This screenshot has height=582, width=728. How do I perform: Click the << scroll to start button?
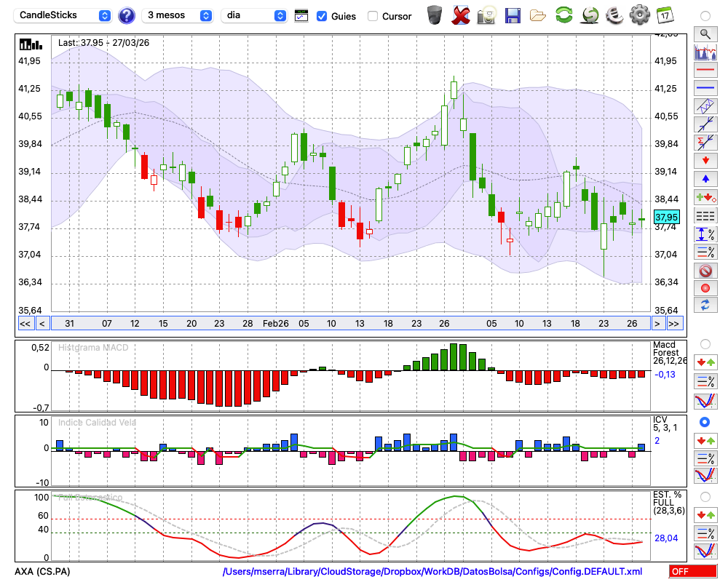pyautogui.click(x=25, y=324)
